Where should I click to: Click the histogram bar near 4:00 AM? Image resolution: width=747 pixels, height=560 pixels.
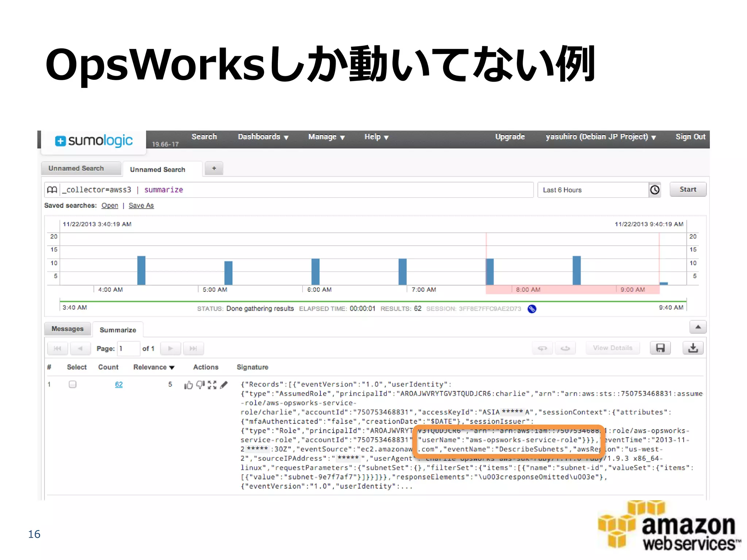click(x=141, y=271)
